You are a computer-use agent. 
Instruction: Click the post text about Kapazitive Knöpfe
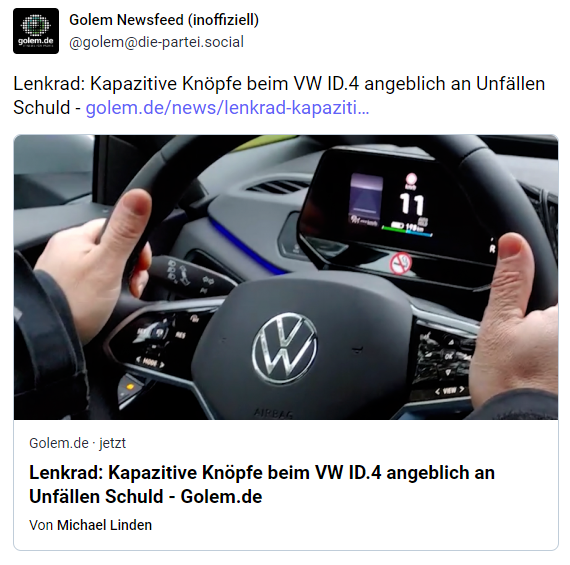pyautogui.click(x=279, y=95)
